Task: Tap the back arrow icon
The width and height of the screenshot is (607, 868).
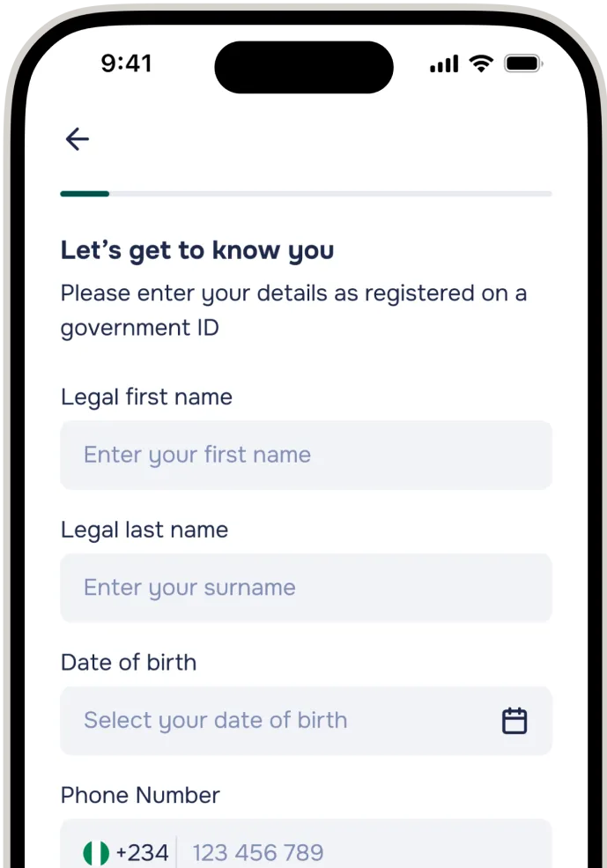Action: [78, 139]
